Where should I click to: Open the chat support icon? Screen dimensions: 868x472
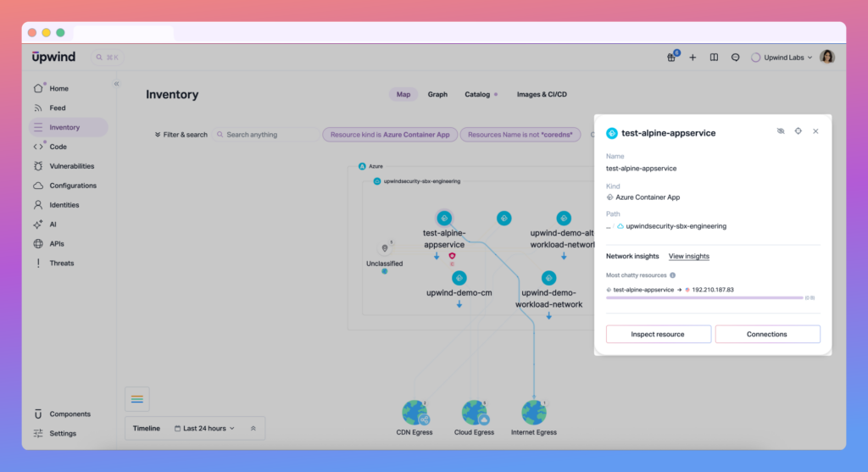pyautogui.click(x=735, y=57)
